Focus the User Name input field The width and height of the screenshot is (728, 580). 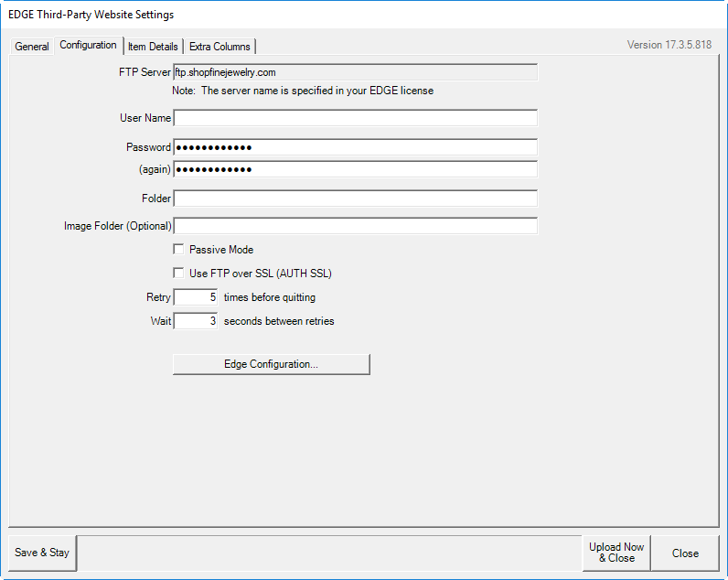(x=355, y=118)
